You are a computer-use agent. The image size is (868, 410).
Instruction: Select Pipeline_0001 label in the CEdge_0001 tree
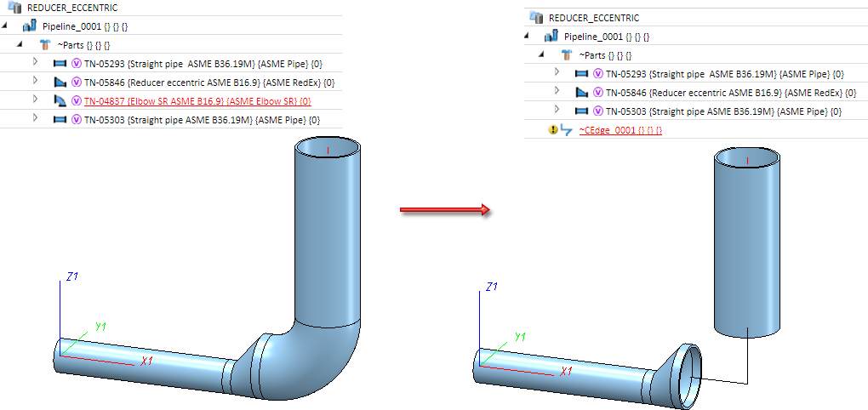tap(607, 37)
